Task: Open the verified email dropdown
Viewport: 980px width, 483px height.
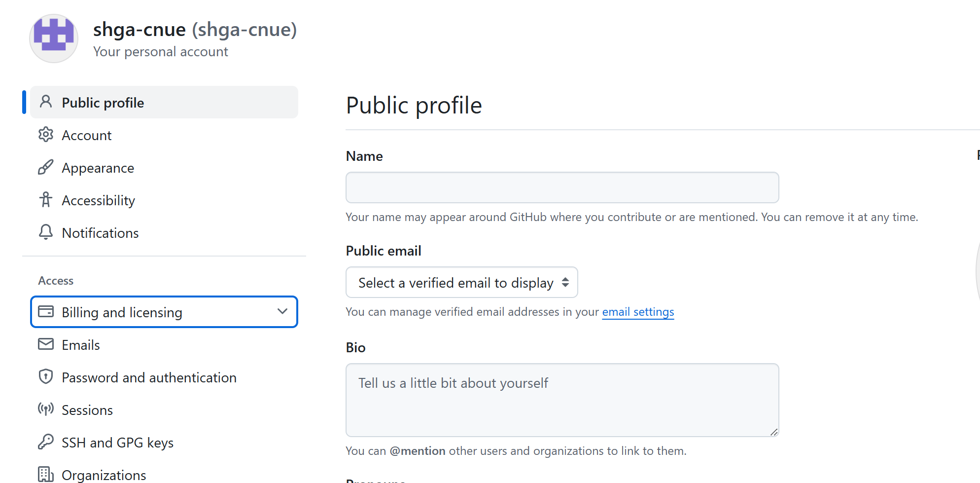Action: (462, 282)
